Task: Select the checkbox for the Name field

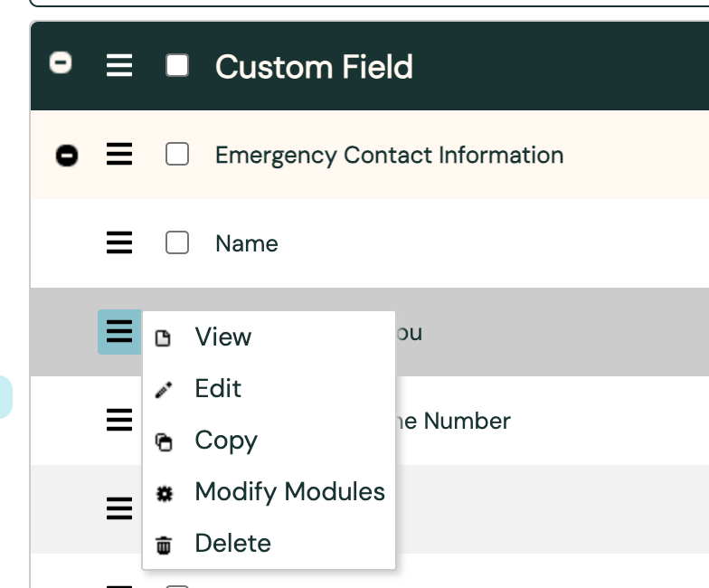Action: pos(177,243)
